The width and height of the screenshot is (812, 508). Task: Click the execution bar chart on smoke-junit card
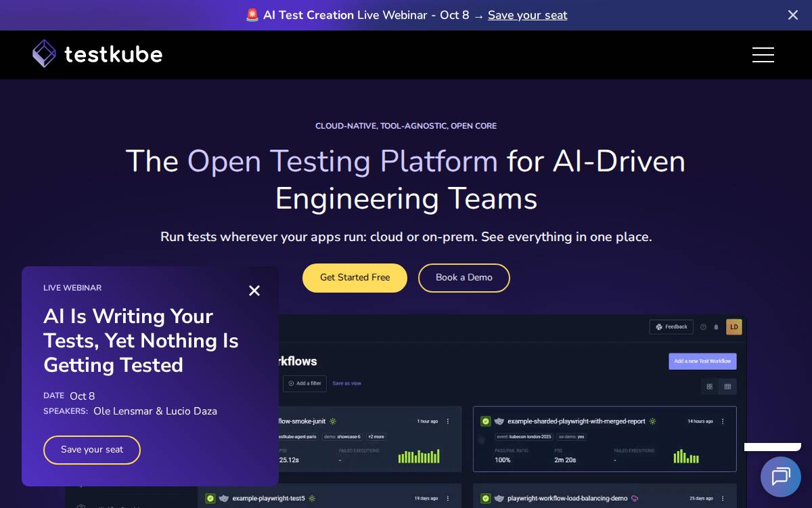pos(419,456)
